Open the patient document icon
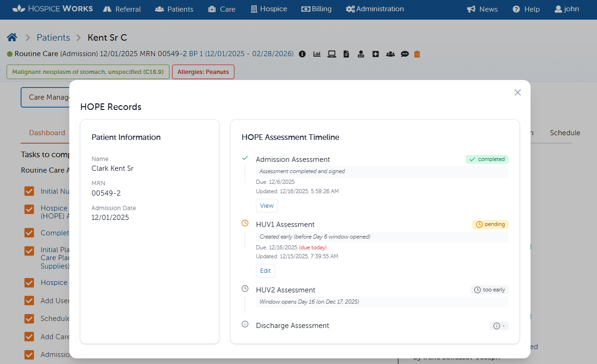The height and width of the screenshot is (364, 597). [346, 54]
